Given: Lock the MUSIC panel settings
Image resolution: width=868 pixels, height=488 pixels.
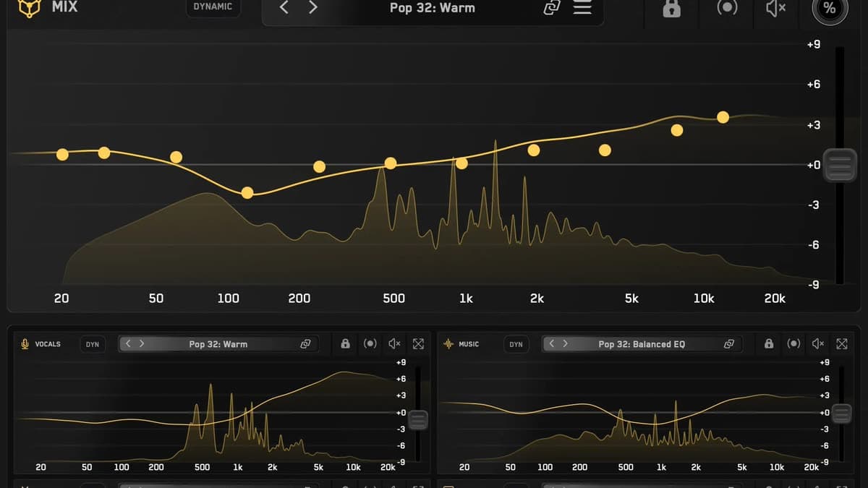Looking at the screenshot, I should point(769,344).
